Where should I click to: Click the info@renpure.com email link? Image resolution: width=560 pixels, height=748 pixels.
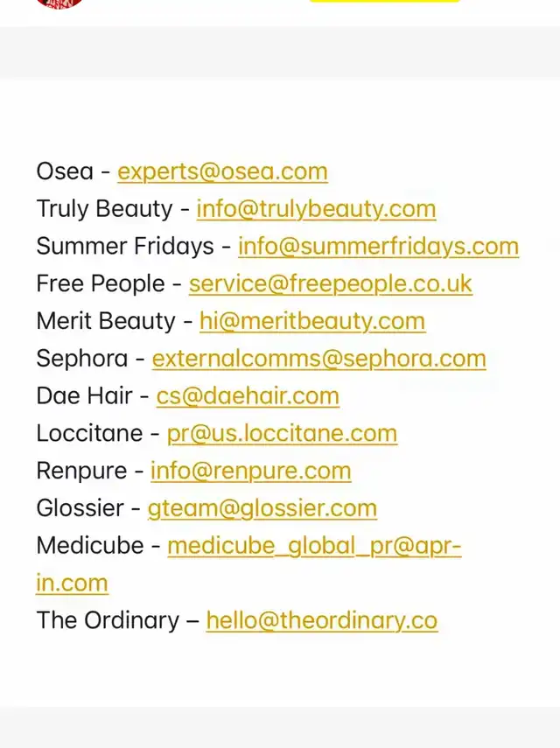pyautogui.click(x=251, y=471)
